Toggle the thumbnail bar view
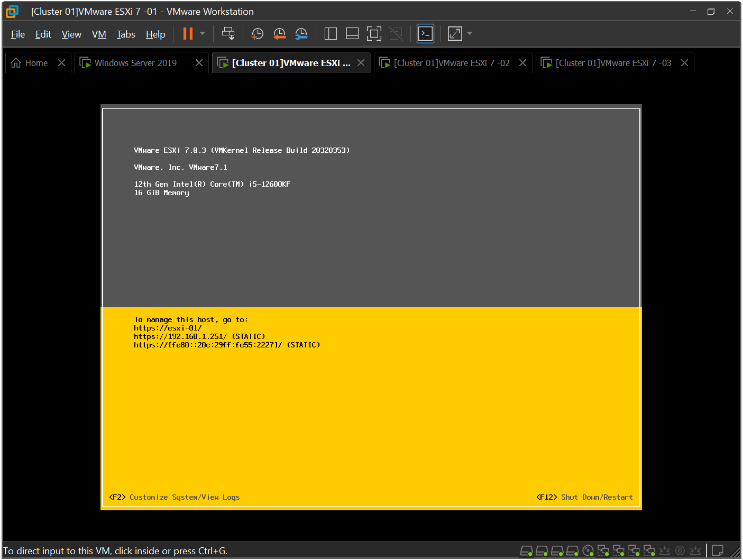Screen dimensions: 743x560 tap(352, 34)
